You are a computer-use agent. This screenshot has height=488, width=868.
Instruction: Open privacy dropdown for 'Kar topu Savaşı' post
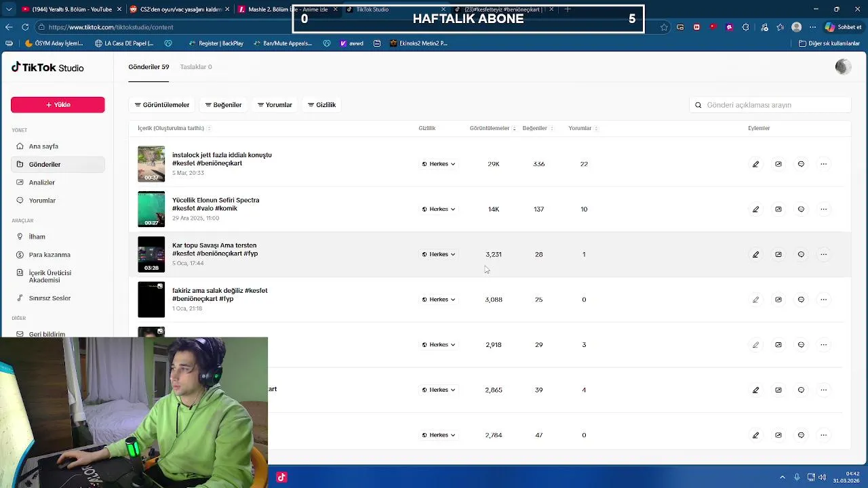click(x=439, y=254)
